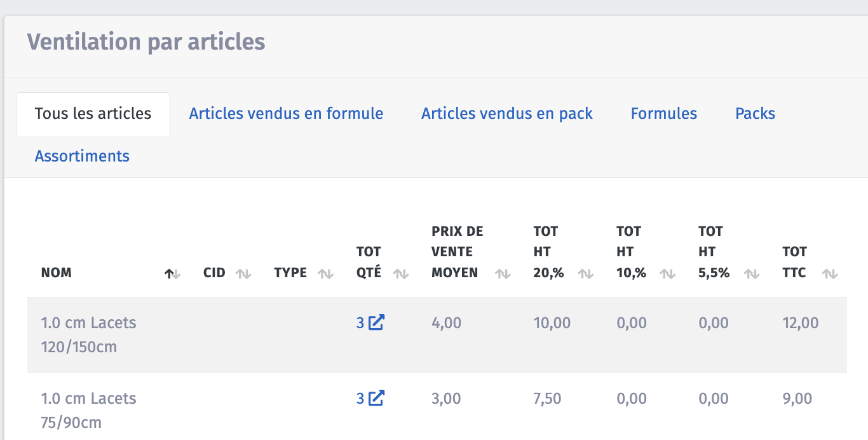Sort by TOT HT 20% arrows
This screenshot has height=440, width=868.
pyautogui.click(x=586, y=274)
